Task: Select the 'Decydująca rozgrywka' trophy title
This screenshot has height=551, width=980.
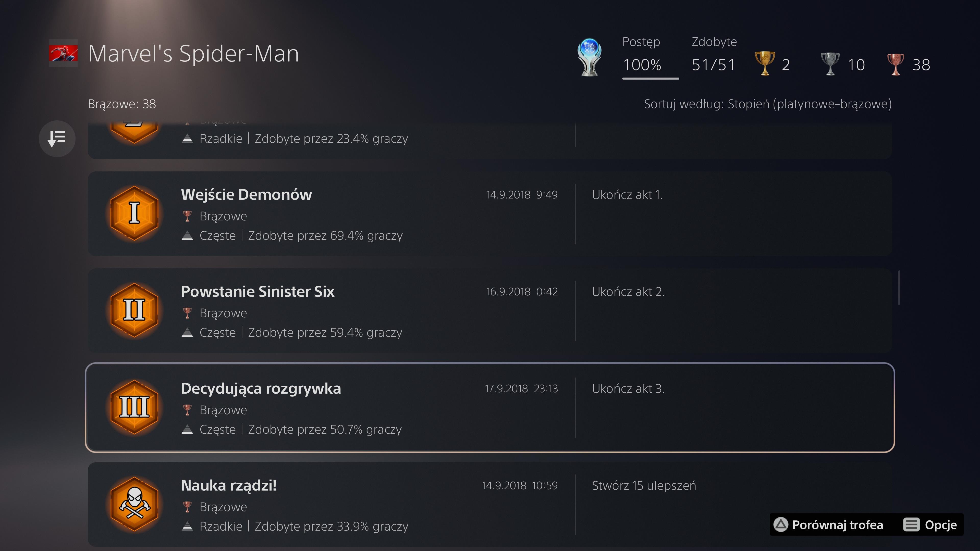Action: pyautogui.click(x=261, y=389)
